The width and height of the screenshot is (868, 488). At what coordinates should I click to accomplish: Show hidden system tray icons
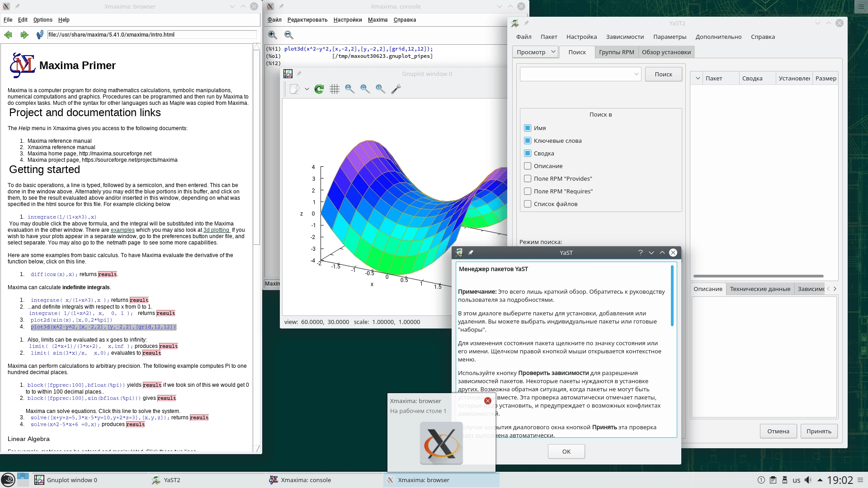tap(820, 480)
